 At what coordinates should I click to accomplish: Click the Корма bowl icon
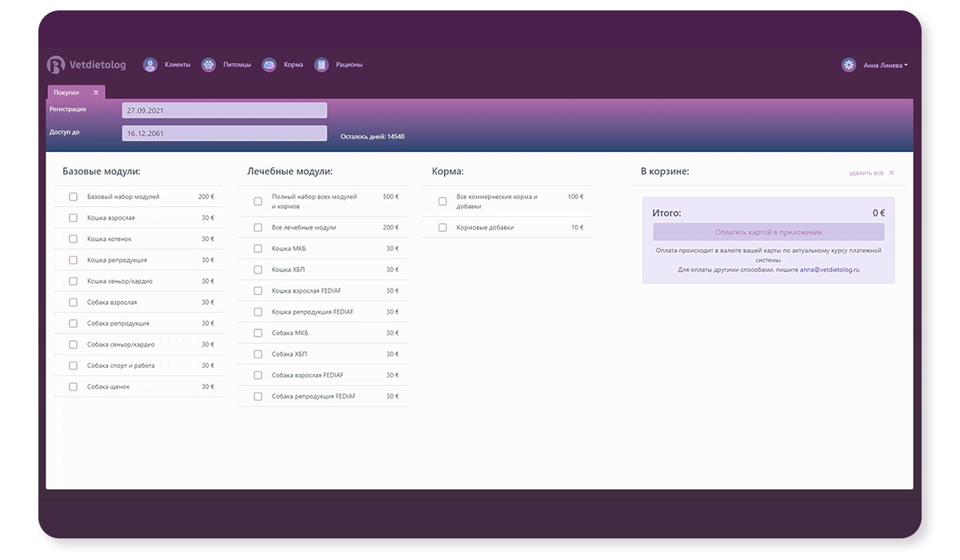269,65
